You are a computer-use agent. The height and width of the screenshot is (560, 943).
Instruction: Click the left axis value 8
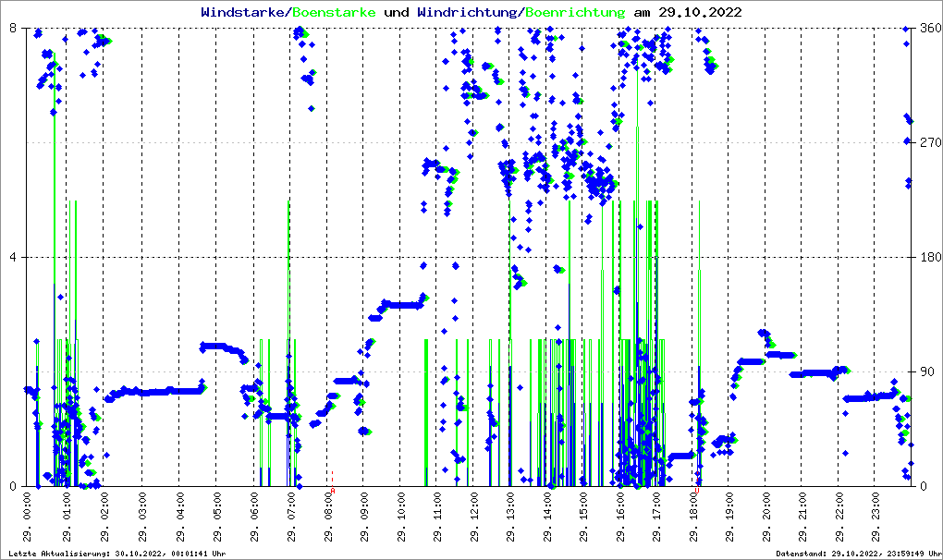pyautogui.click(x=12, y=28)
